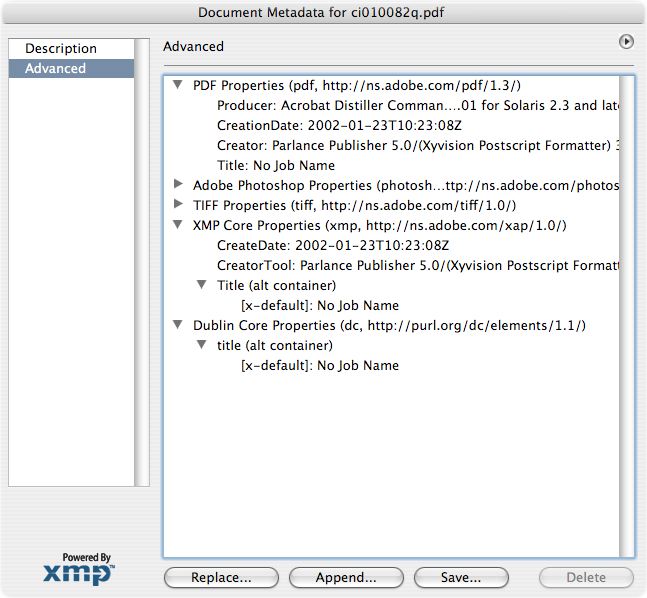Screen dimensions: 647x598
Task: Select the Dublin Core Properties header text
Action: [389, 326]
